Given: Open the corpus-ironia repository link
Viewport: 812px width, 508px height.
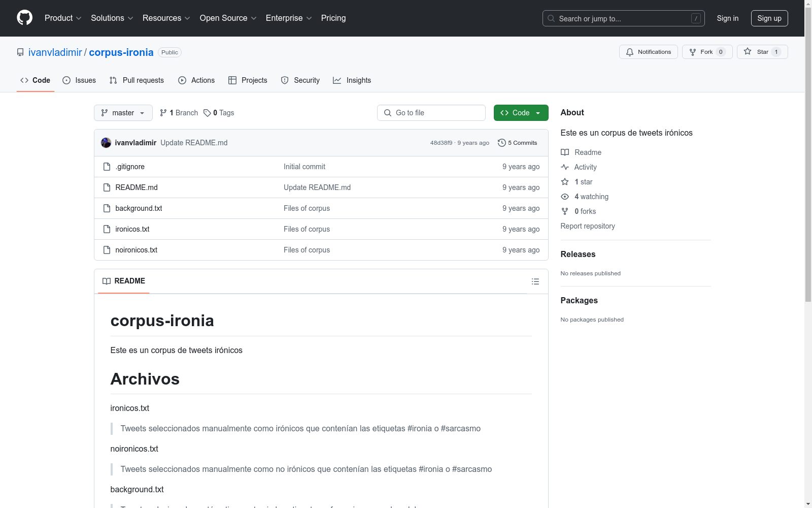Looking at the screenshot, I should [x=121, y=52].
